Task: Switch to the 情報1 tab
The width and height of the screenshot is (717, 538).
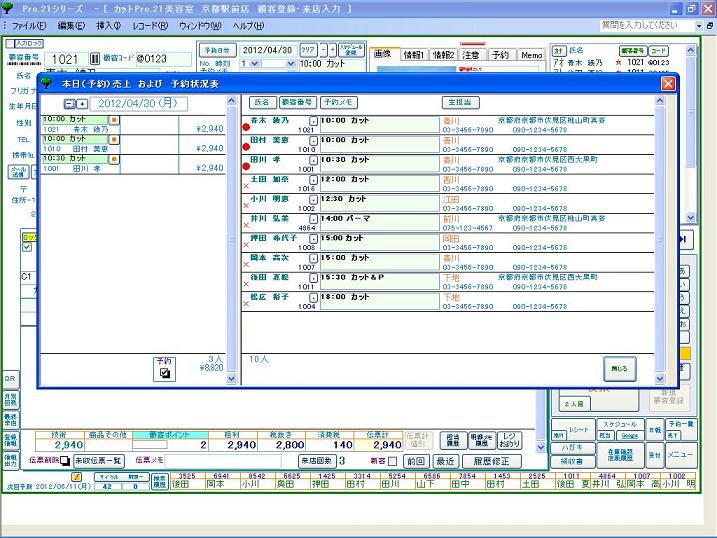Action: point(413,55)
